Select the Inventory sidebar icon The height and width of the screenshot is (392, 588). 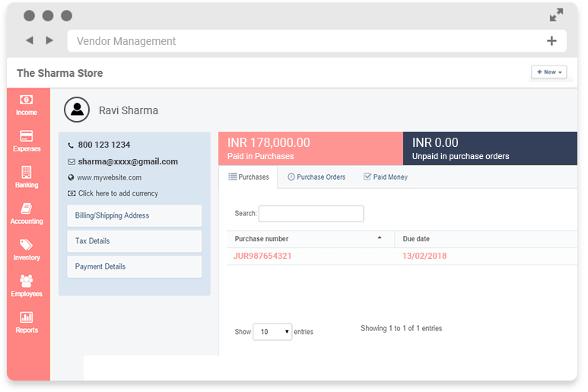(27, 250)
